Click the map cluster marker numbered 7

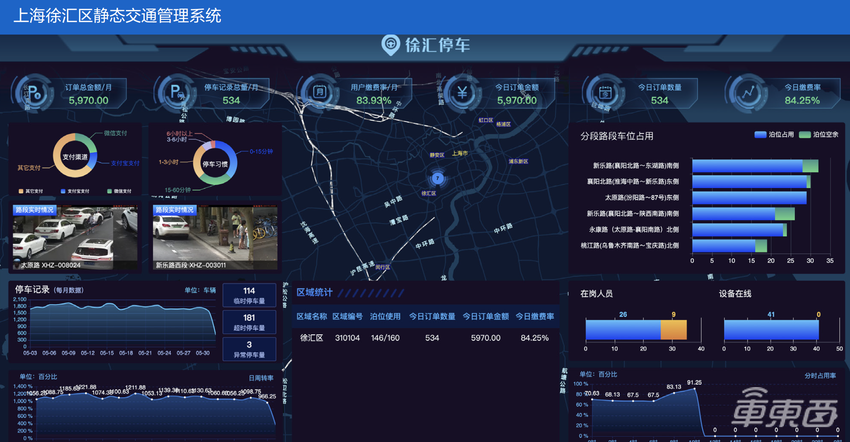pyautogui.click(x=437, y=178)
